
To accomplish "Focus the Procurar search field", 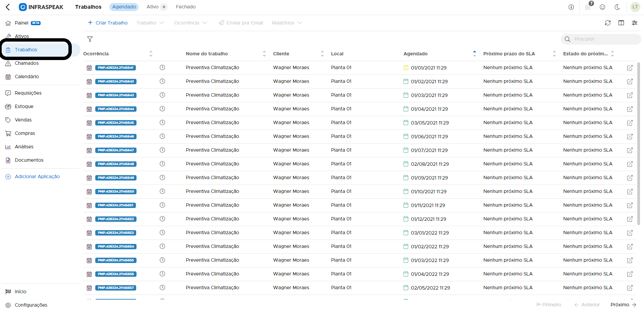I will pyautogui.click(x=601, y=39).
